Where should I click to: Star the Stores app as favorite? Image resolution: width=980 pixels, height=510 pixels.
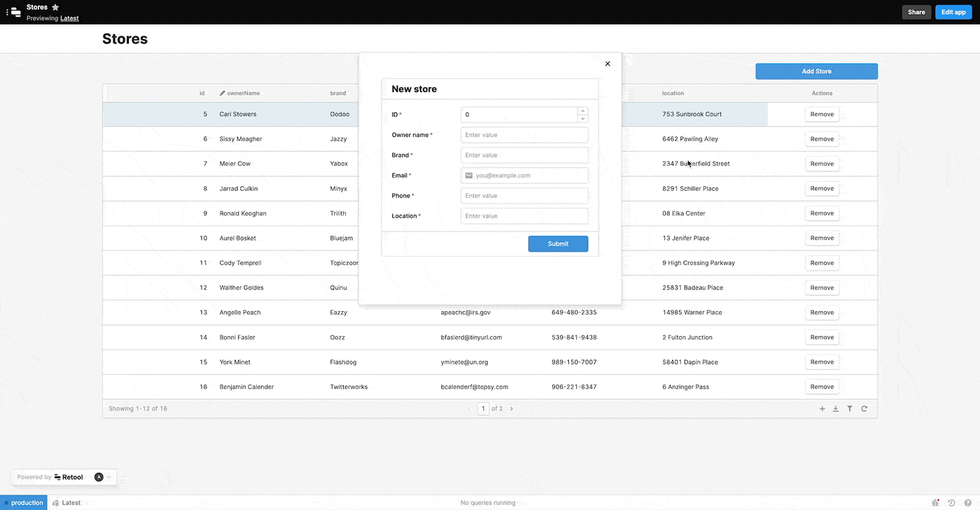point(55,7)
